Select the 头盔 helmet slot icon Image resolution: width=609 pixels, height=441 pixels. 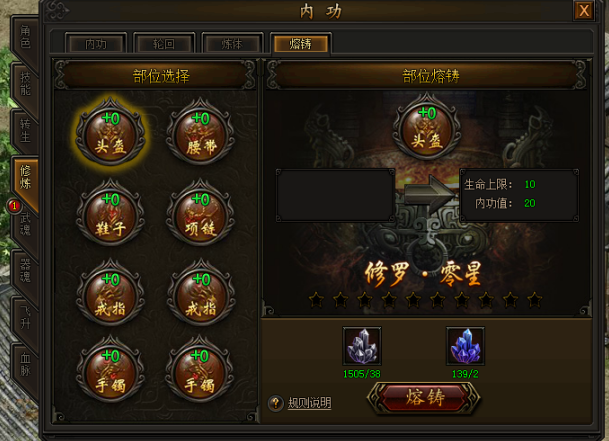tap(110, 133)
